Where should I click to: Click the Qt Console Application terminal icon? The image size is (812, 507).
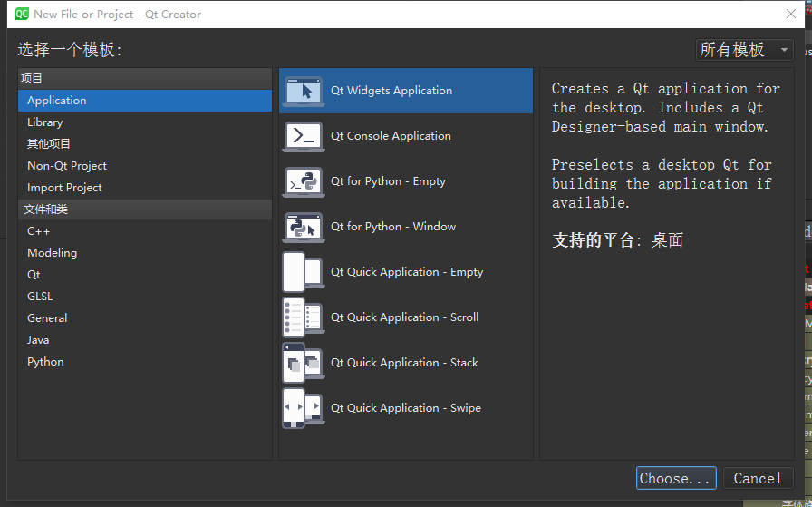pyautogui.click(x=304, y=136)
